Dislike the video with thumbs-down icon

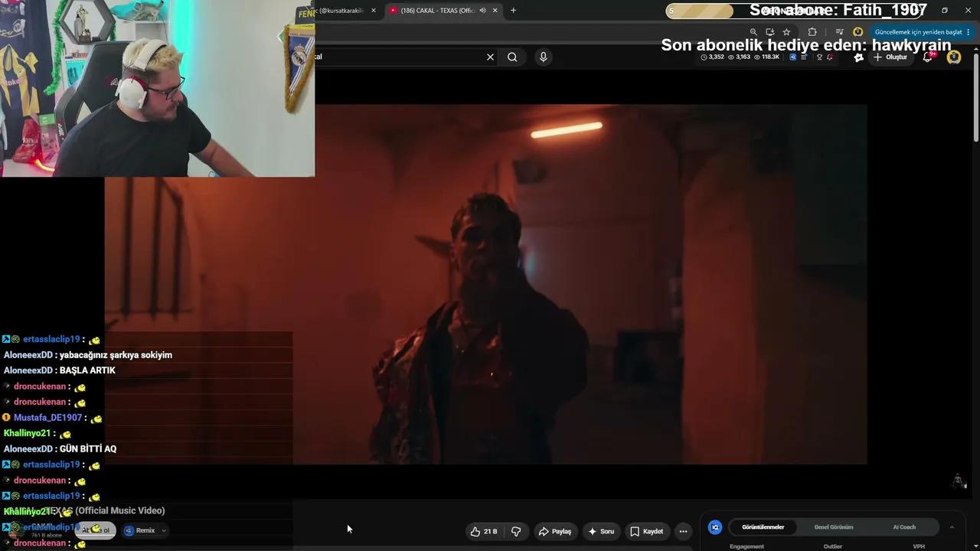coord(516,531)
